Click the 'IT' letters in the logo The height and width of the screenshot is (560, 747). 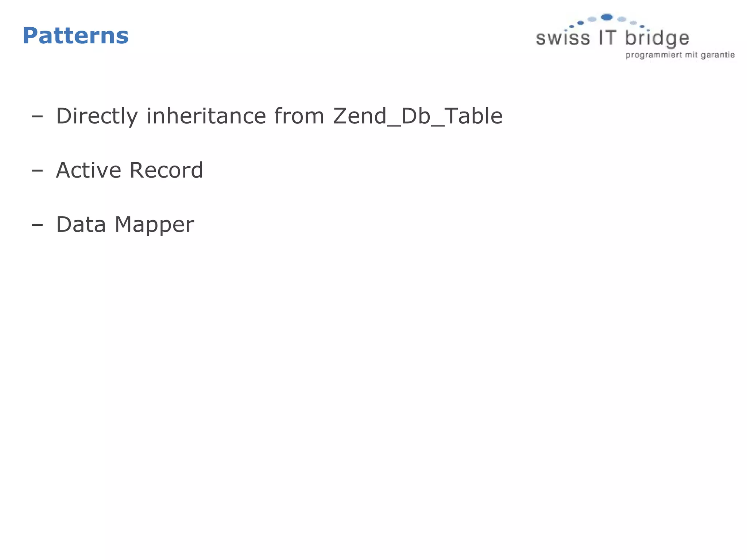tap(608, 38)
